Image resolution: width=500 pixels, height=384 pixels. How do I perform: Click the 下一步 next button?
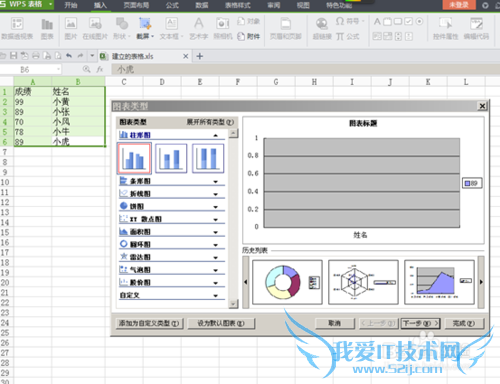point(421,323)
